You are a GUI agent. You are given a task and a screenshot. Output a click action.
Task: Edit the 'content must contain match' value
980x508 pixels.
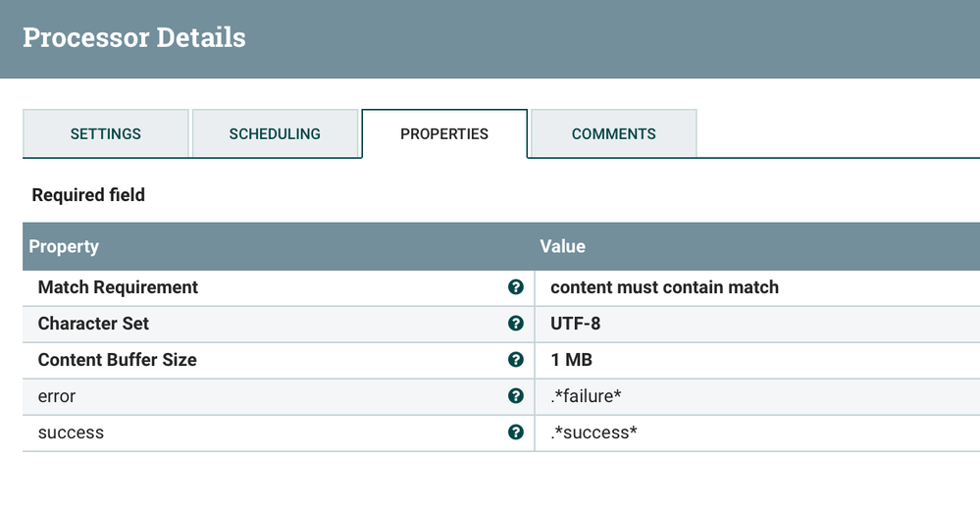664,287
